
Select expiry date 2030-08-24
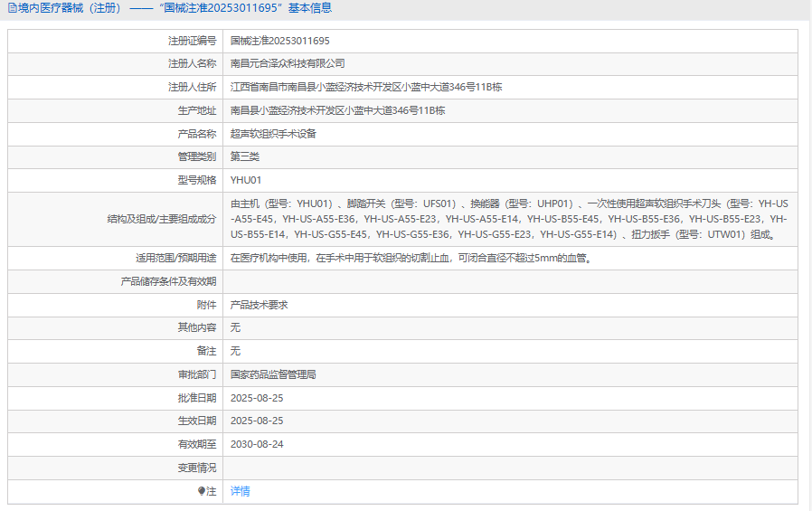coord(257,444)
